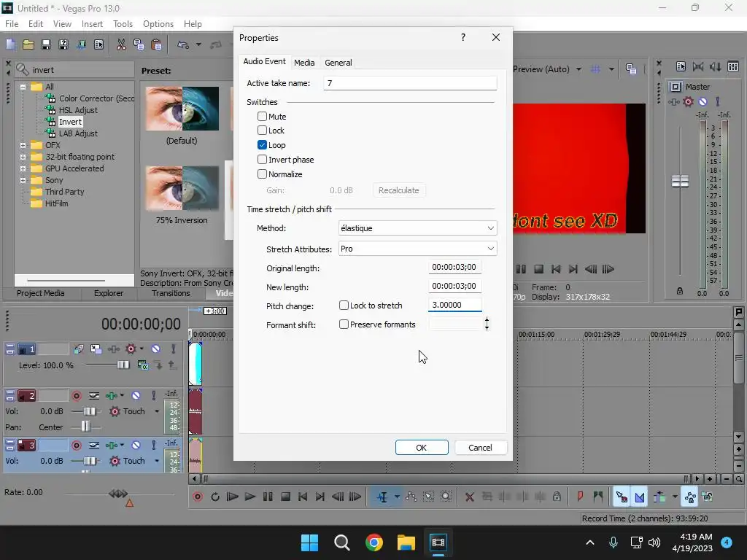Click OK in Properties dialog
The image size is (747, 560).
pos(422,448)
